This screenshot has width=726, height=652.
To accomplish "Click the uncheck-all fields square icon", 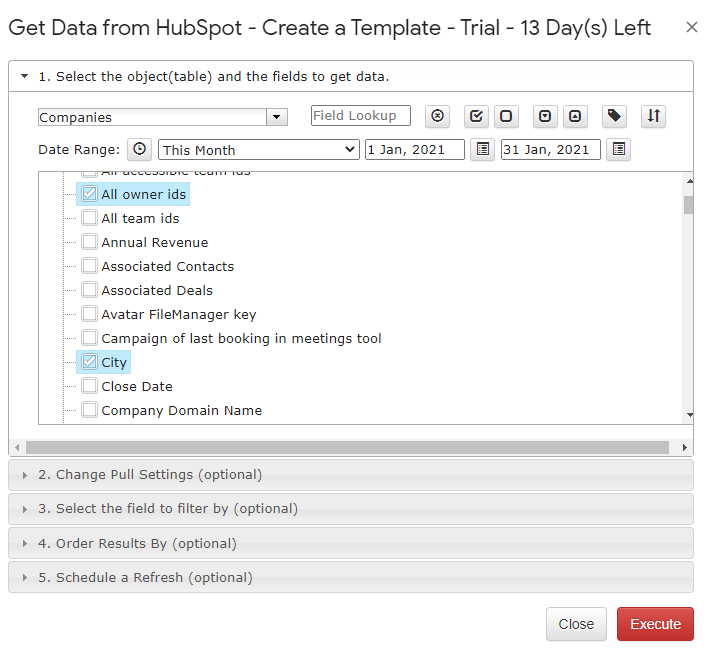I will (x=506, y=116).
